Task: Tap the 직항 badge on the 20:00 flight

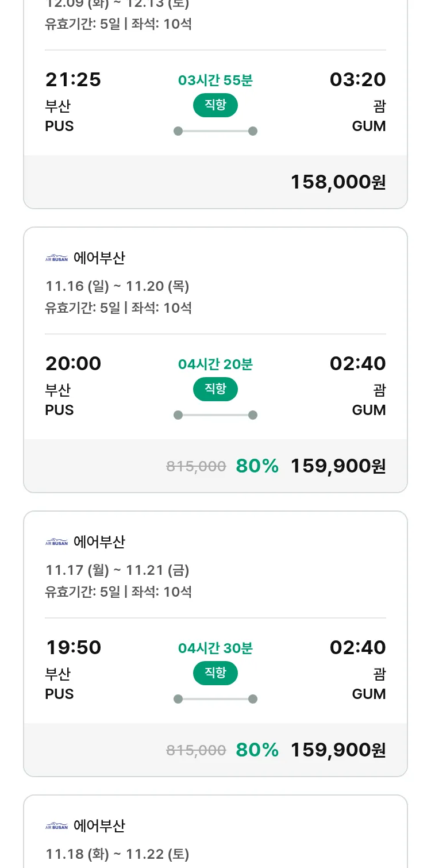Action: (215, 389)
